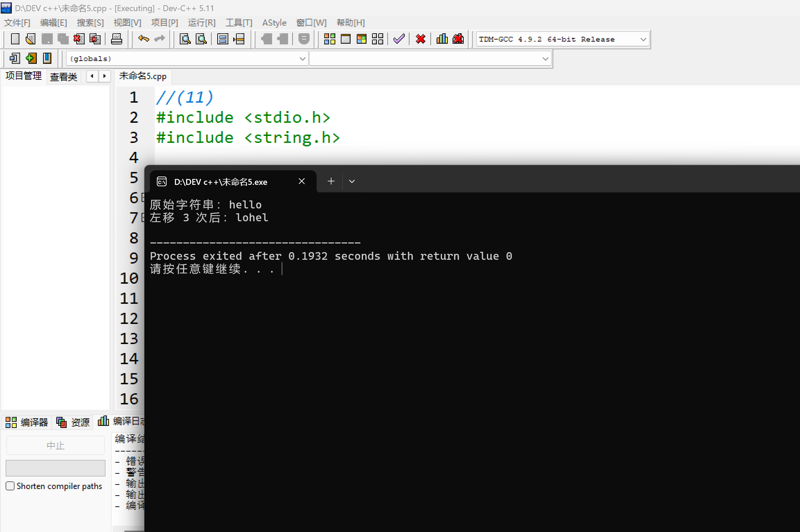The height and width of the screenshot is (532, 800).
Task: Switch to the 资源 bottom tab
Action: tap(74, 422)
